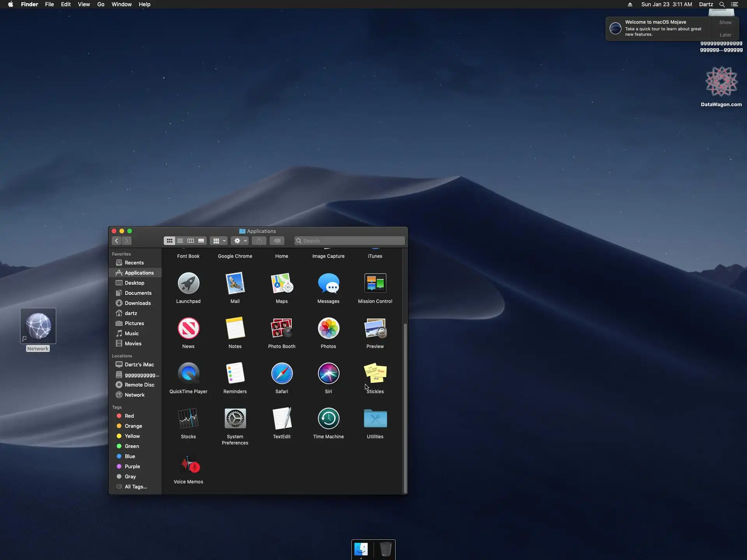747x560 pixels.
Task: Open the Launchpad app icon
Action: (x=188, y=283)
